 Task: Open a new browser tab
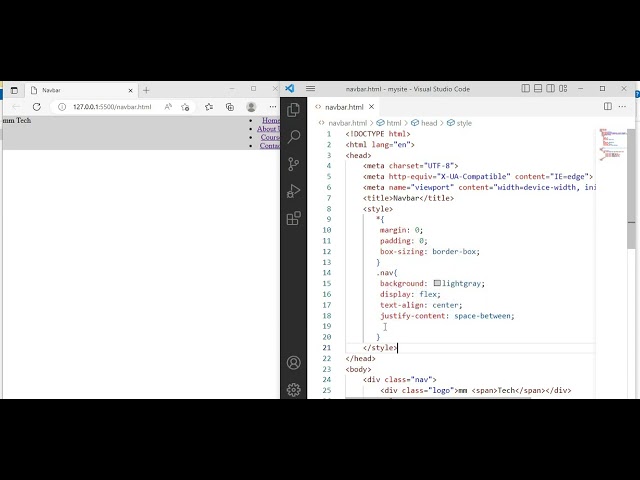tap(146, 90)
